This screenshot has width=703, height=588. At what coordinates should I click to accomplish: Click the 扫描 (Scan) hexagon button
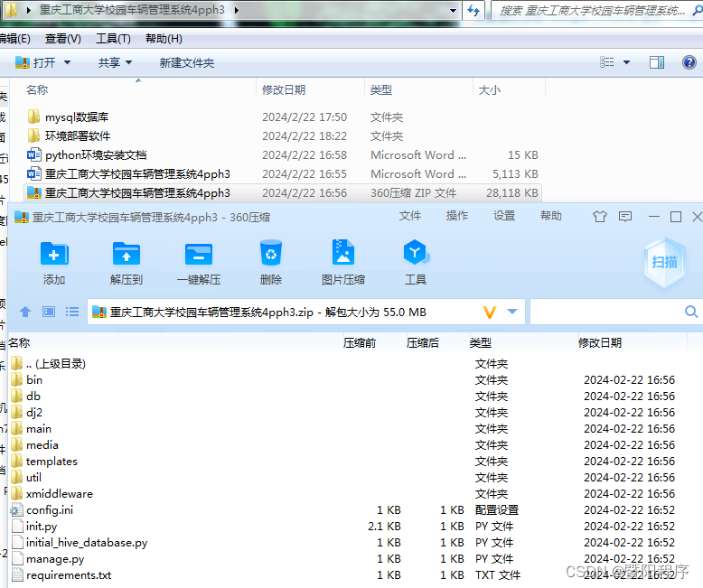[x=664, y=262]
